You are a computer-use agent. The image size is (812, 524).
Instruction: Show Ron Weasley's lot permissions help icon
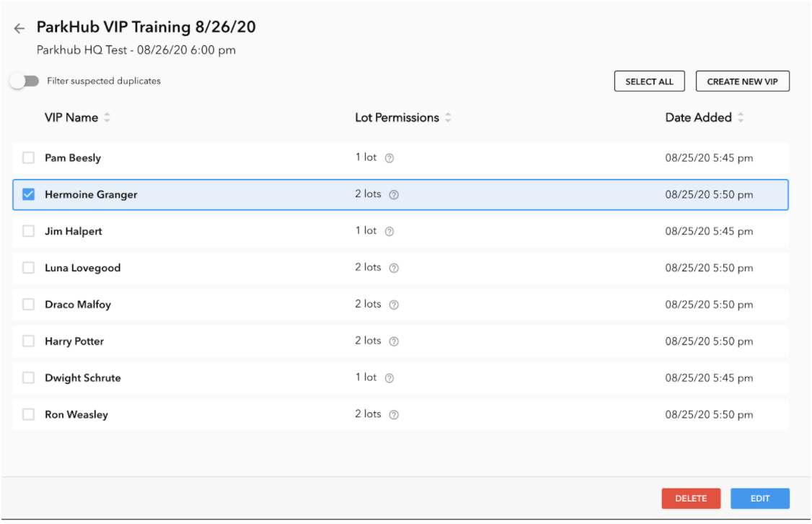click(394, 414)
